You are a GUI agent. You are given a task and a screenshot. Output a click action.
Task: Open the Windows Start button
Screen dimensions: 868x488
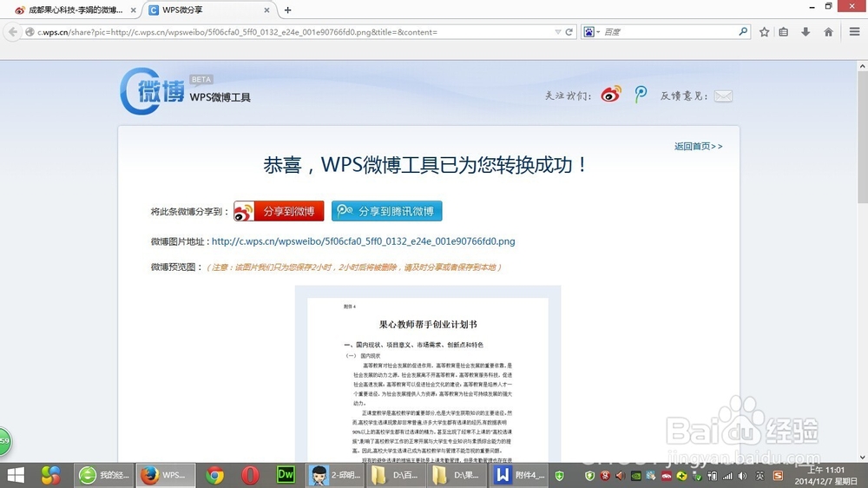(16, 475)
